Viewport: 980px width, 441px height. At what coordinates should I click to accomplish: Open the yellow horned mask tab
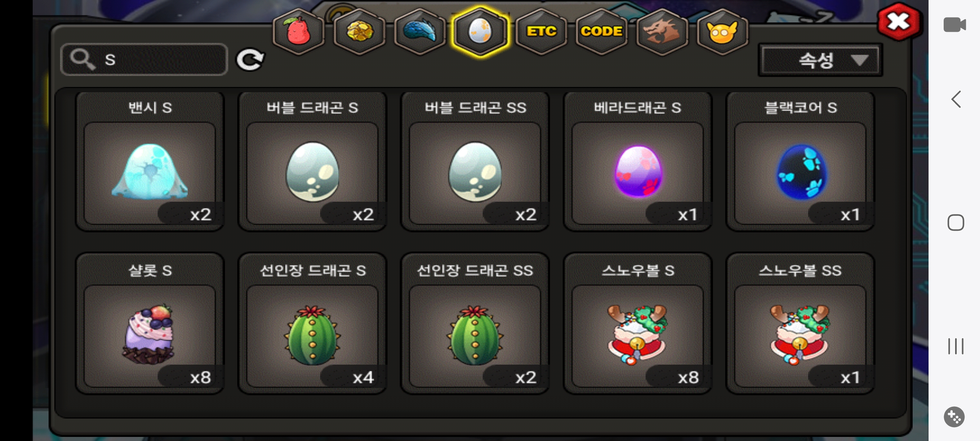[x=722, y=32]
